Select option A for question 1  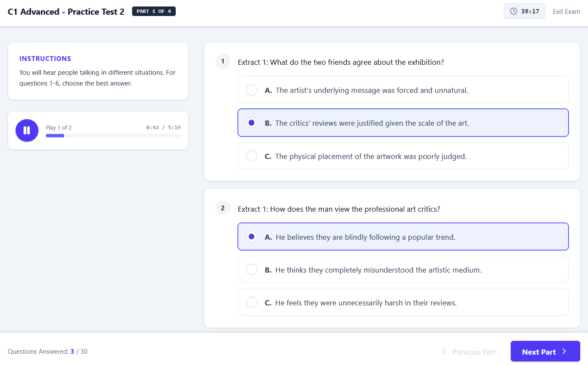(403, 90)
